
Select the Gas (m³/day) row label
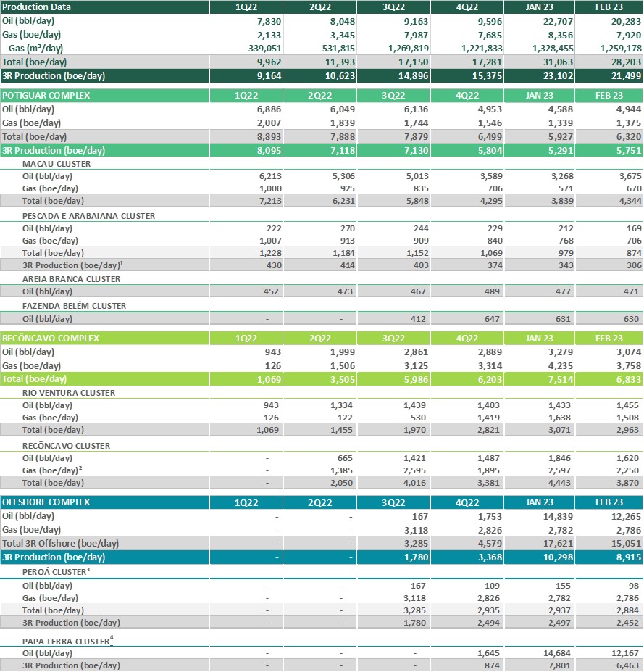pos(41,48)
